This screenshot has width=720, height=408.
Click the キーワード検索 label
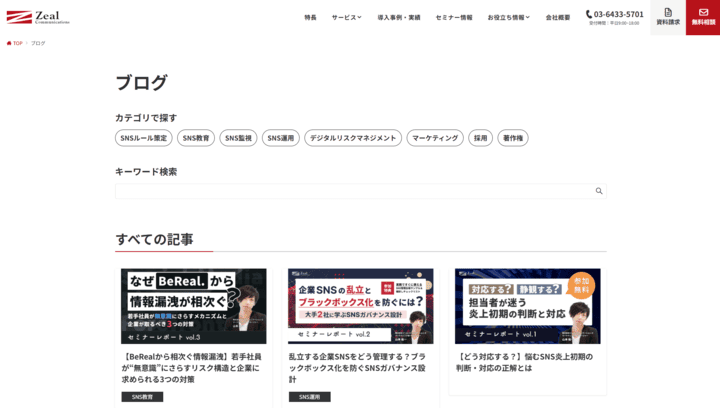pos(146,172)
